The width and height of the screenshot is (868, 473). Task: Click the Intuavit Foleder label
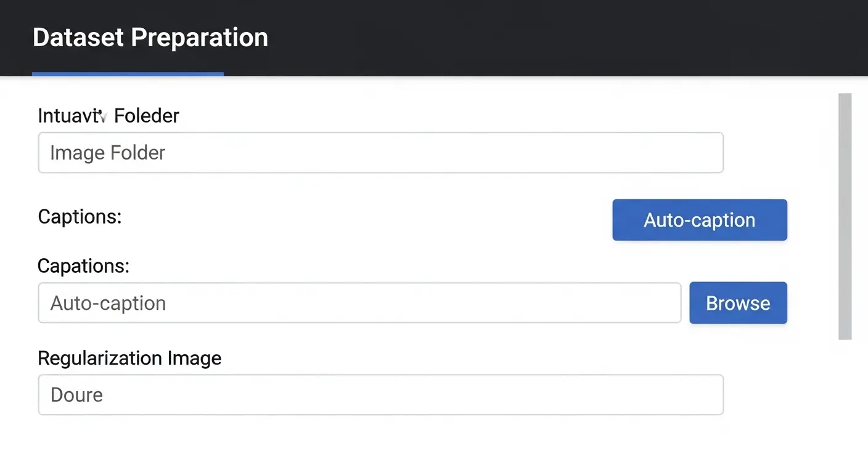[x=108, y=116]
